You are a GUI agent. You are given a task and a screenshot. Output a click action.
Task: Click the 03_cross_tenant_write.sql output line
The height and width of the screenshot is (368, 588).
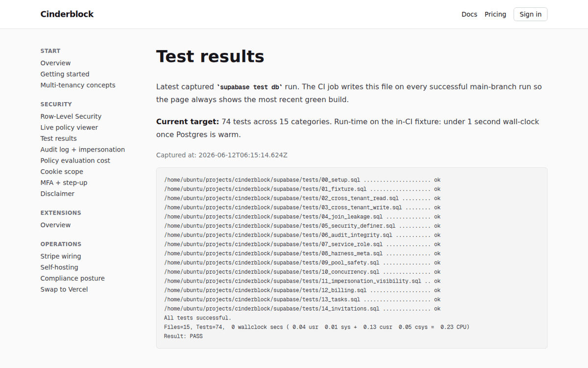click(302, 208)
